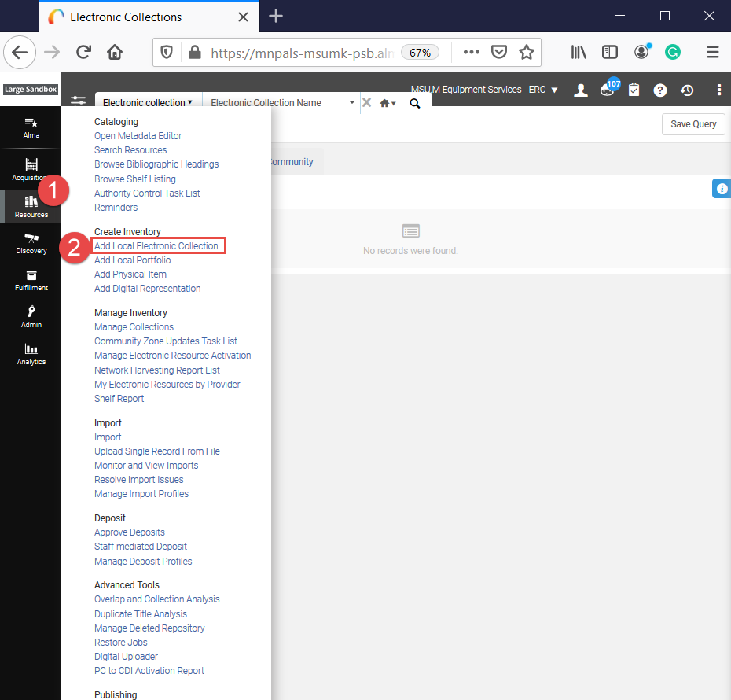Choose Add Physical Item
This screenshot has width=731, height=700.
pyautogui.click(x=130, y=274)
